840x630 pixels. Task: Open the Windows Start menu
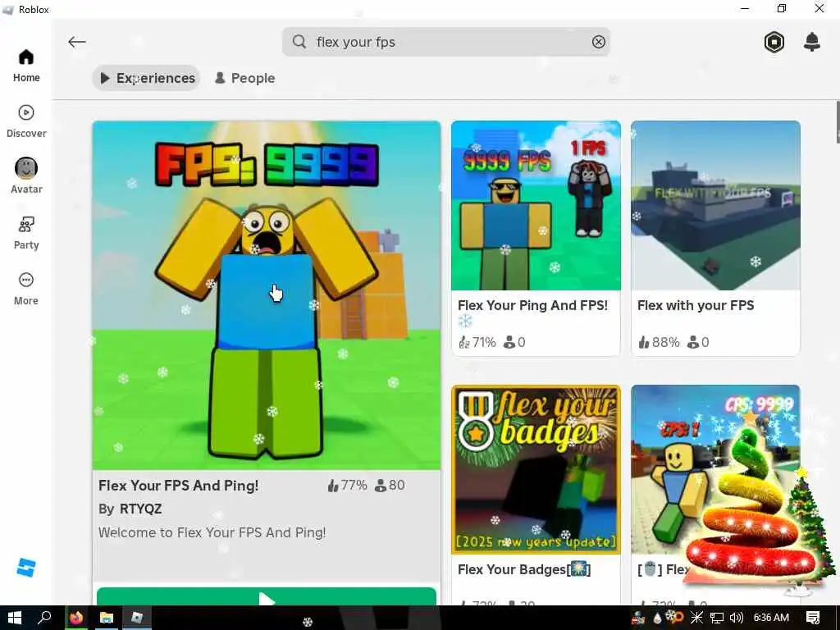tap(15, 618)
